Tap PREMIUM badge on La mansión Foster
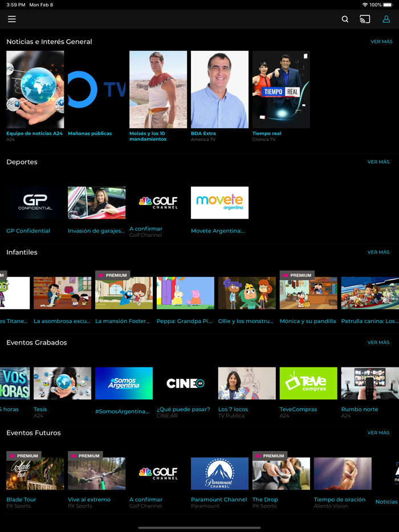Image resolution: width=399 pixels, height=532 pixels. click(112, 275)
